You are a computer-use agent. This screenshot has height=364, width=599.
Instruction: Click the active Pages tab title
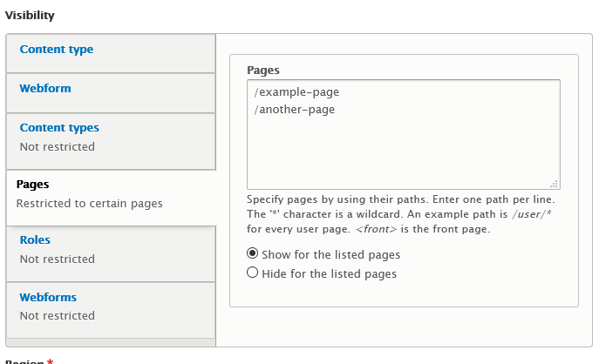[32, 185]
